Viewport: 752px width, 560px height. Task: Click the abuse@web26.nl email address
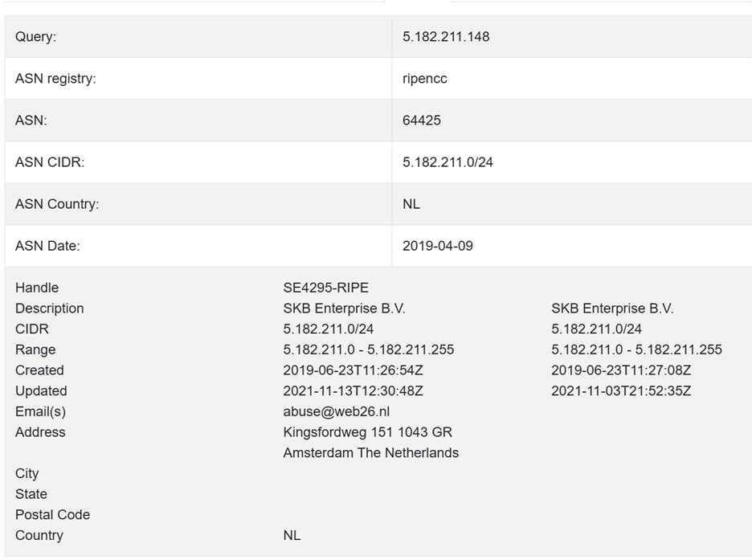[x=337, y=411]
